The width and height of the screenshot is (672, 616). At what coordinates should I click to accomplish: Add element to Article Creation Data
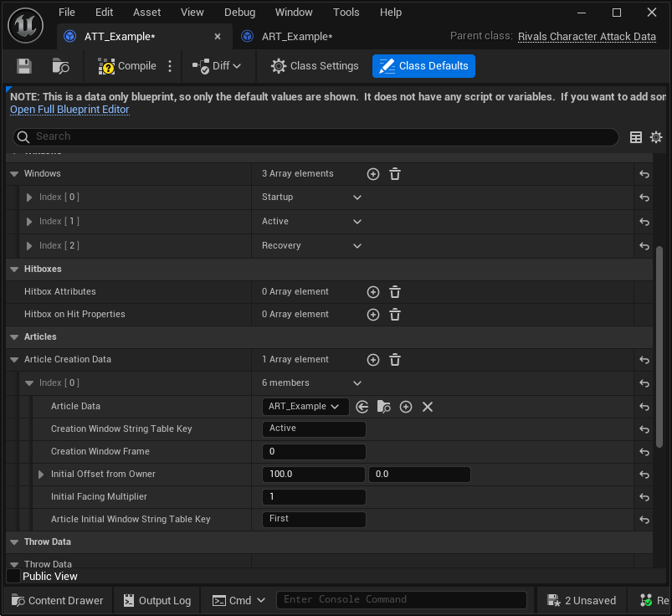tap(373, 360)
